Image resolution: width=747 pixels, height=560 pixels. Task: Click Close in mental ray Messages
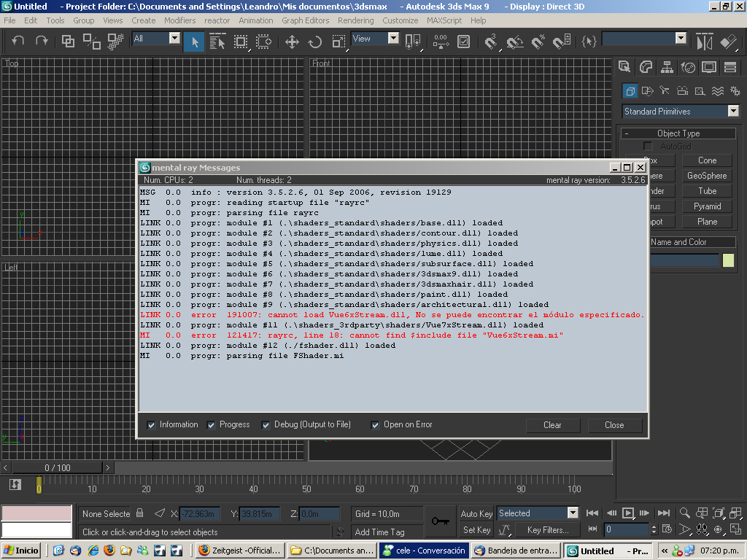(x=614, y=425)
